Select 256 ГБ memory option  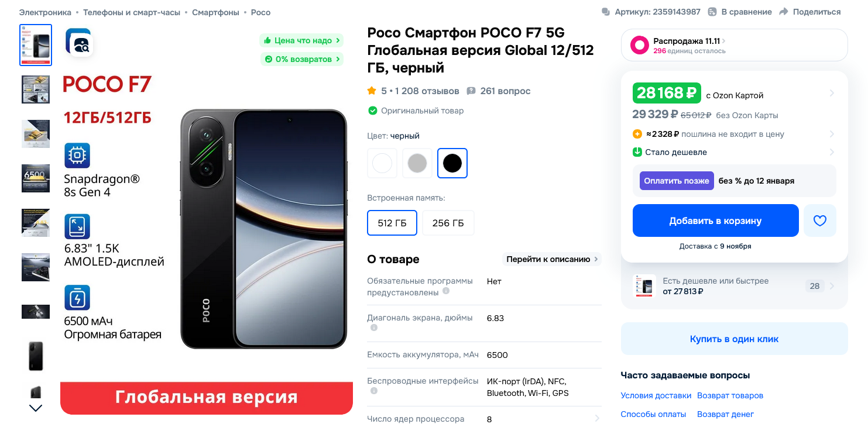[448, 223]
